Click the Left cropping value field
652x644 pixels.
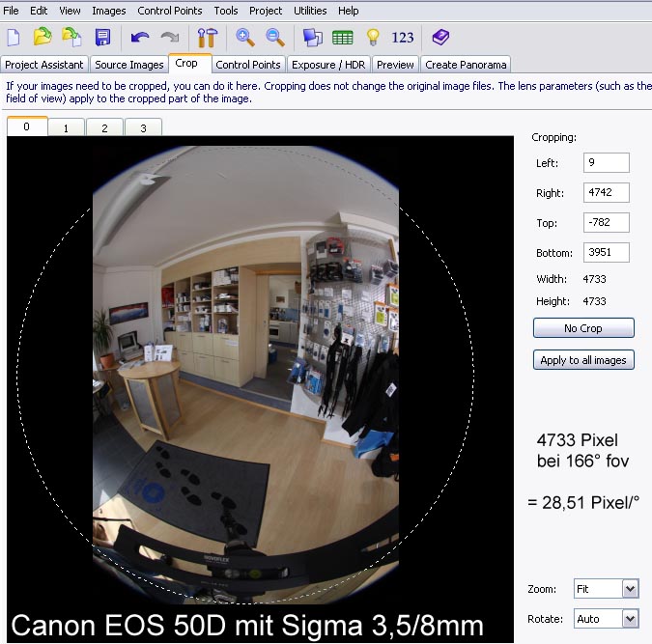pyautogui.click(x=607, y=163)
